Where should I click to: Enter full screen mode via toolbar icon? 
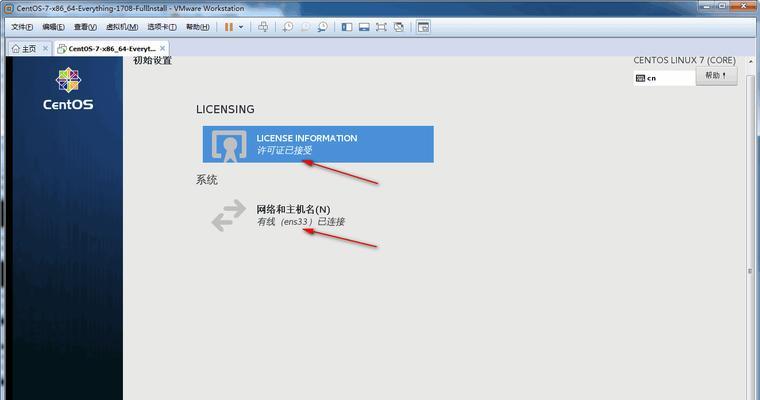click(381, 27)
